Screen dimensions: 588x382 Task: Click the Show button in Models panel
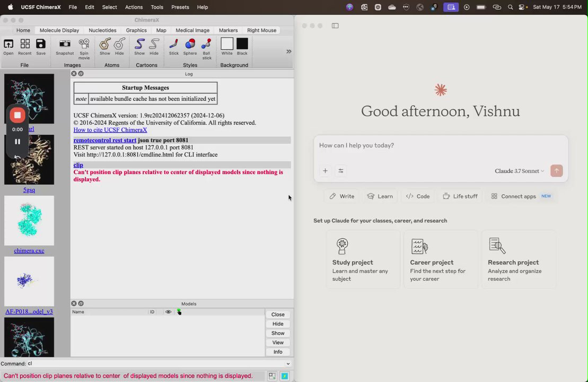click(278, 333)
